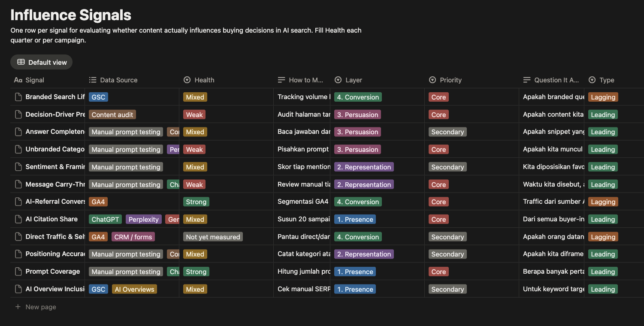
Task: Click the Perplexity tag in AI Citation Share
Action: [x=144, y=219]
